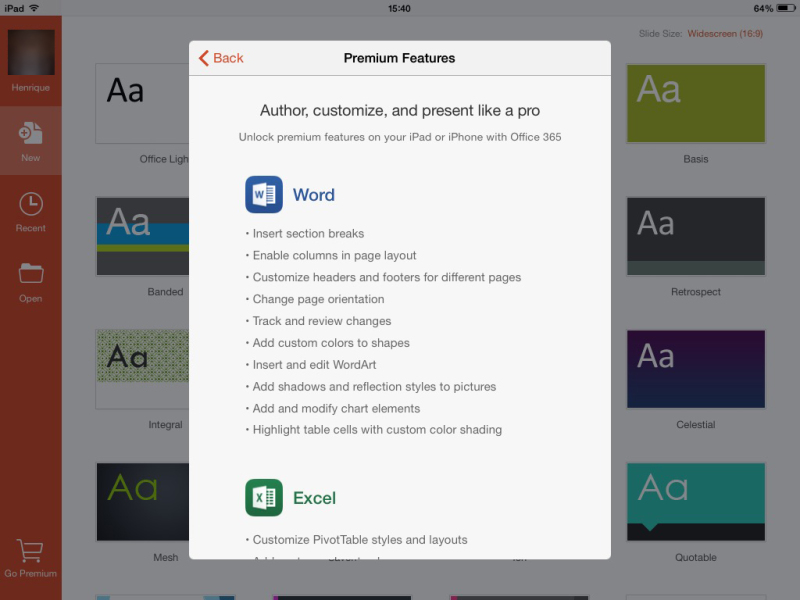Open the Recent files clock icon

[31, 204]
